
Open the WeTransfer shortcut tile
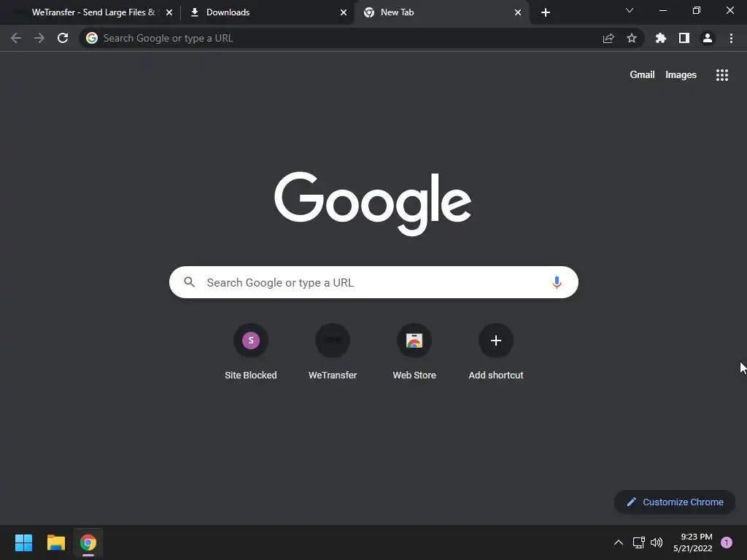pos(333,352)
